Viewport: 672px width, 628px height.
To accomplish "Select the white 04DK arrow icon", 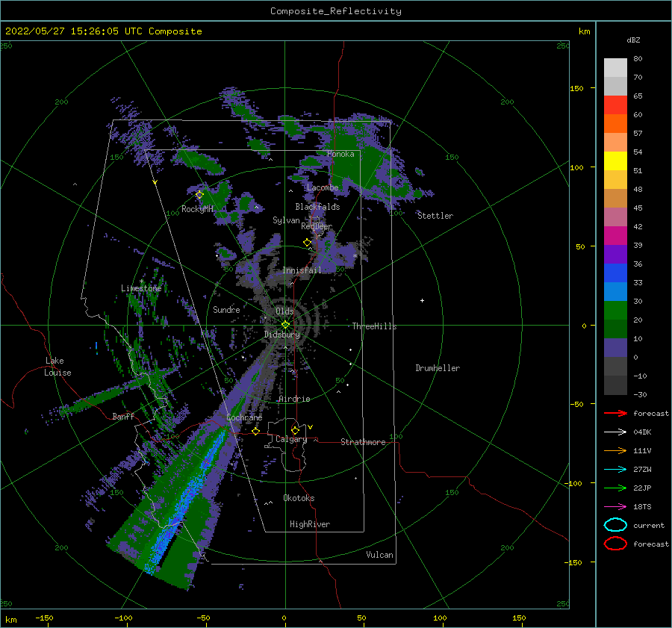I will (x=615, y=432).
